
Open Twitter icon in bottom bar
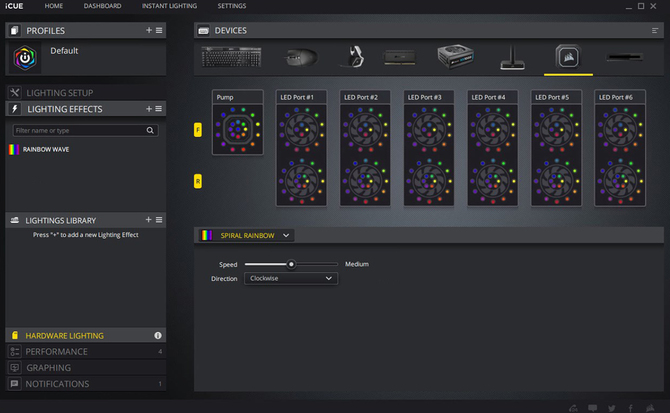click(612, 408)
